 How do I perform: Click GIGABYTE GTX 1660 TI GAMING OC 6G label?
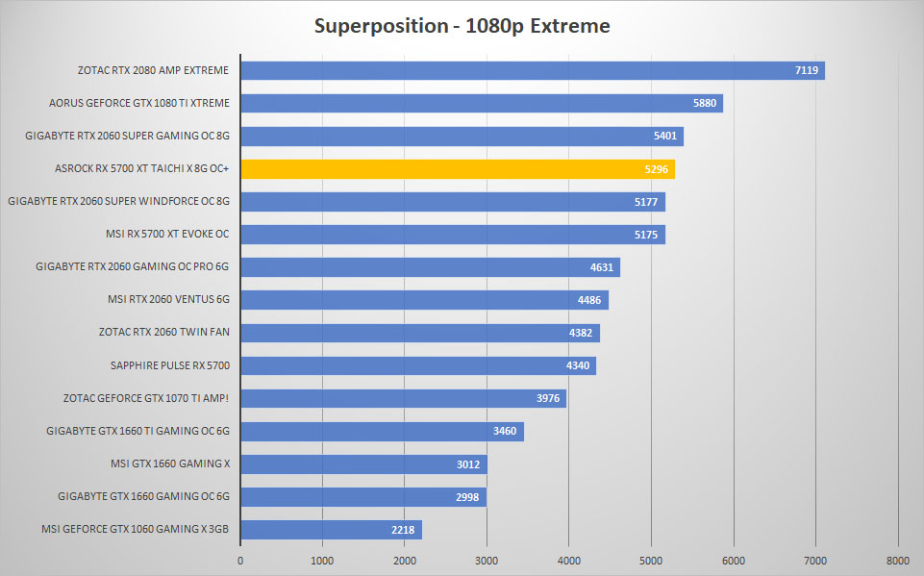click(x=137, y=431)
